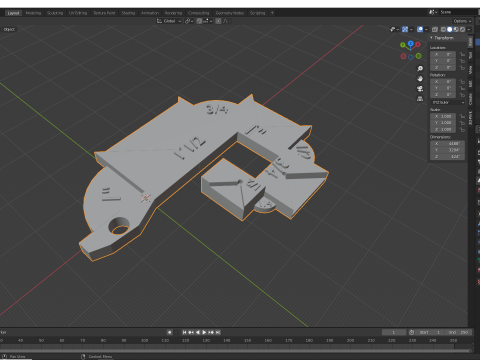Screen dimensions: 480x360
Task: Open the XYZ Euler rotation mode dropdown
Action: coord(448,102)
